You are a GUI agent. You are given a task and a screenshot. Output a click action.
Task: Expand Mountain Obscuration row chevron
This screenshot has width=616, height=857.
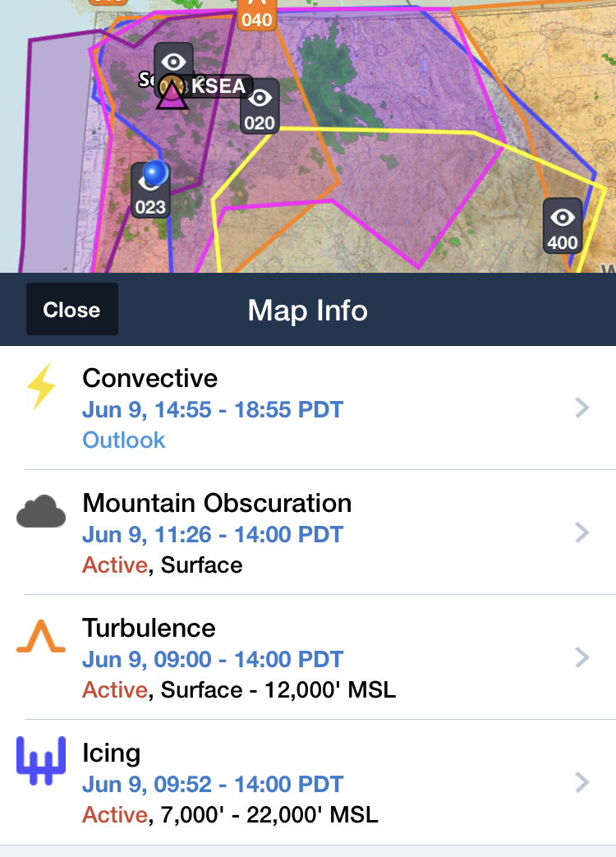582,532
